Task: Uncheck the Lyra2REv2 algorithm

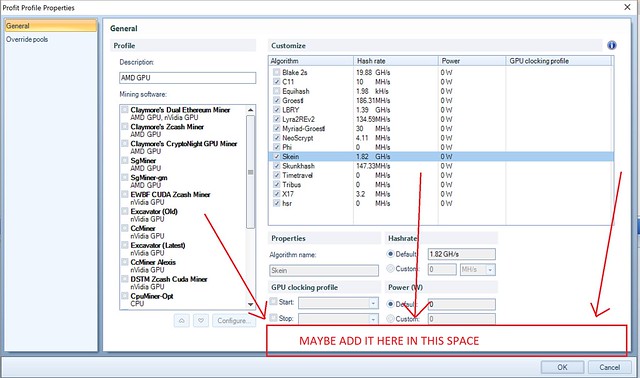Action: click(277, 120)
